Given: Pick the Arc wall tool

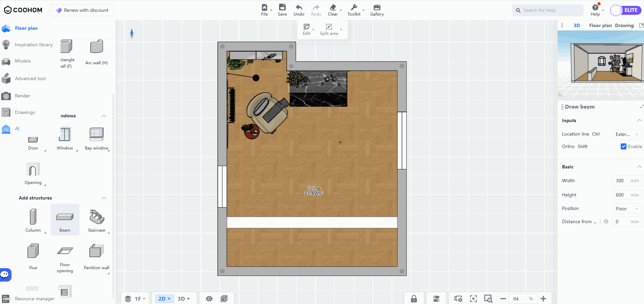Looking at the screenshot, I should (x=97, y=51).
